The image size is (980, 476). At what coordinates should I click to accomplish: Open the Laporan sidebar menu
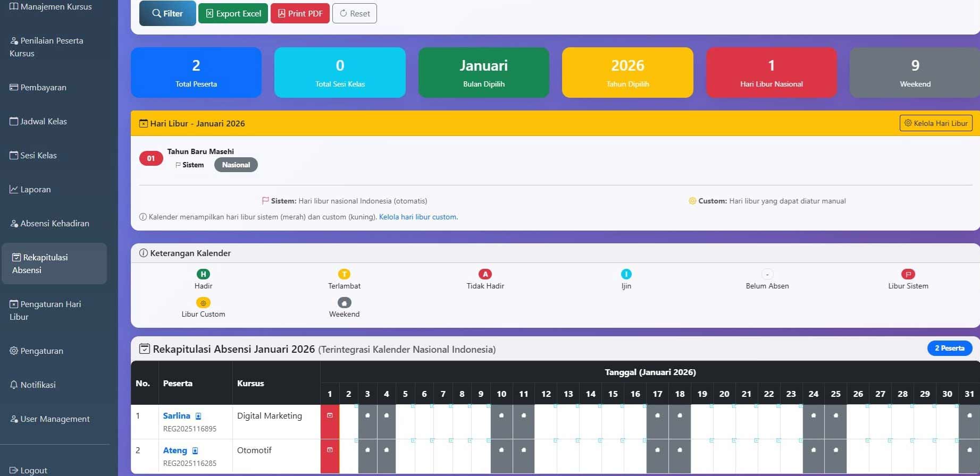(x=36, y=189)
